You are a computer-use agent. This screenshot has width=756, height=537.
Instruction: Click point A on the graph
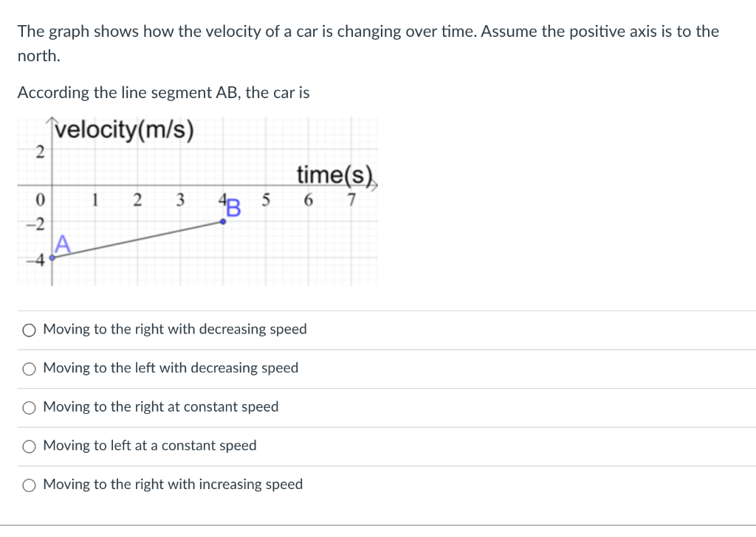pyautogui.click(x=53, y=257)
